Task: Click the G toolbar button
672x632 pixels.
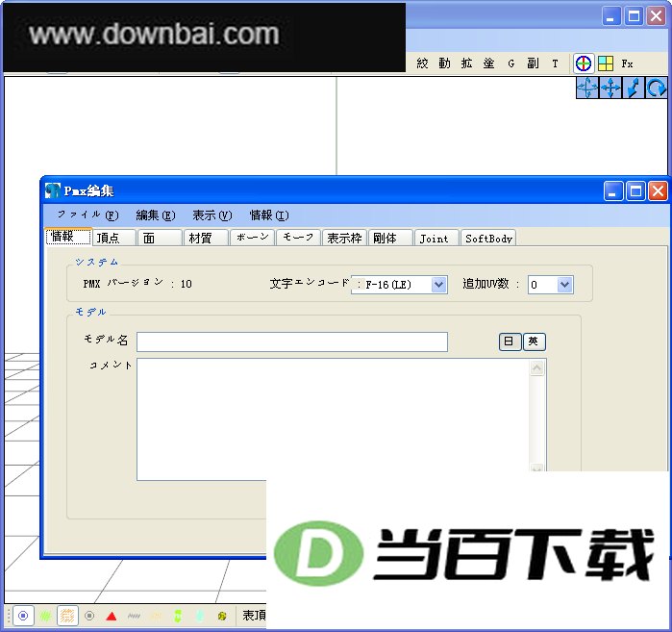Action: (510, 63)
